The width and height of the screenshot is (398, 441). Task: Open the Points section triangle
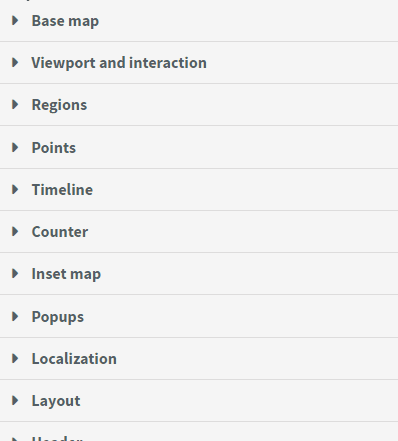[x=15, y=147]
